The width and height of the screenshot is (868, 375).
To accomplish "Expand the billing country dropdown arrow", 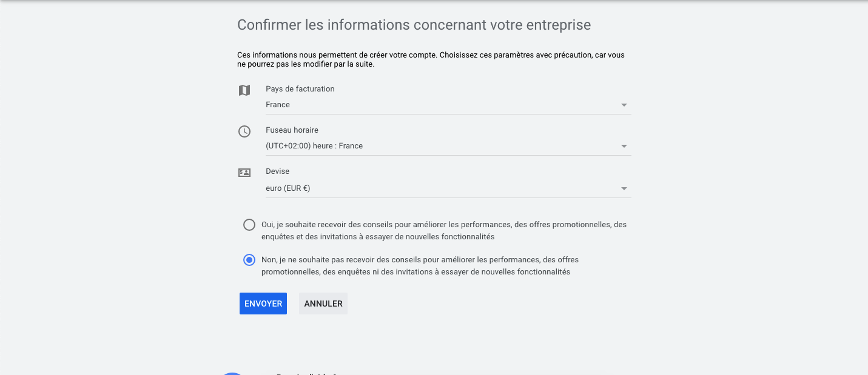I will [x=624, y=105].
